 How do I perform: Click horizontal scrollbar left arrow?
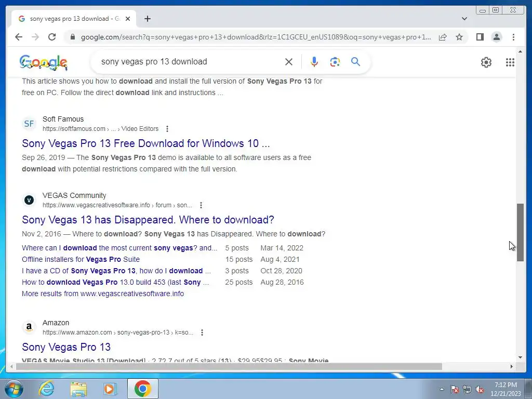(12, 366)
